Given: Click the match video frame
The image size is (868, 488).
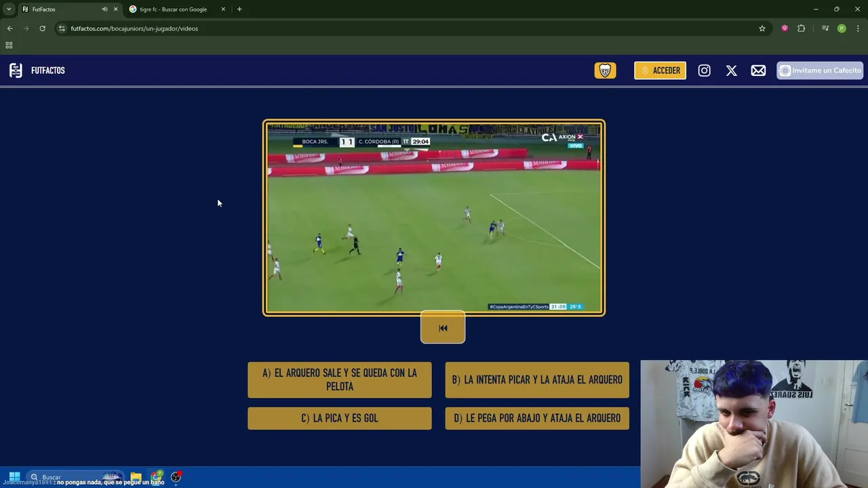Looking at the screenshot, I should (x=434, y=218).
